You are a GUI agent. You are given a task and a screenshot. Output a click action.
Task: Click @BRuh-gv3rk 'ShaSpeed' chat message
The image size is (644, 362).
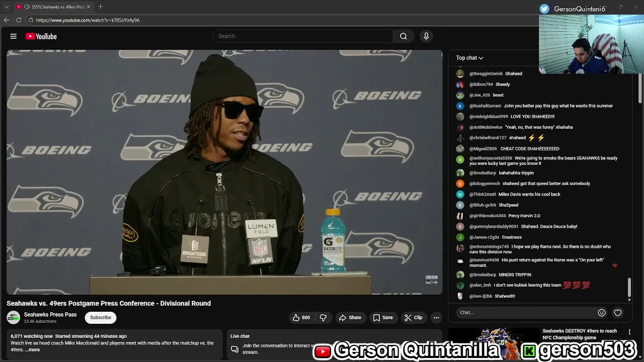coord(508,205)
